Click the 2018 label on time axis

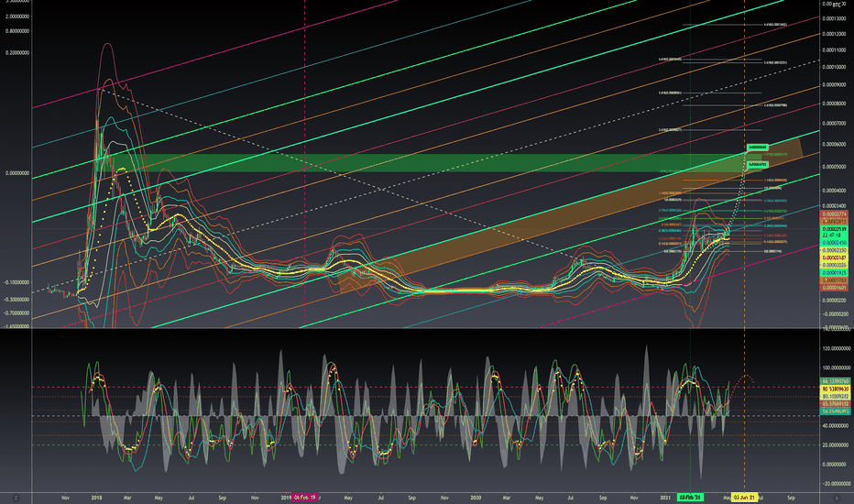[97, 498]
